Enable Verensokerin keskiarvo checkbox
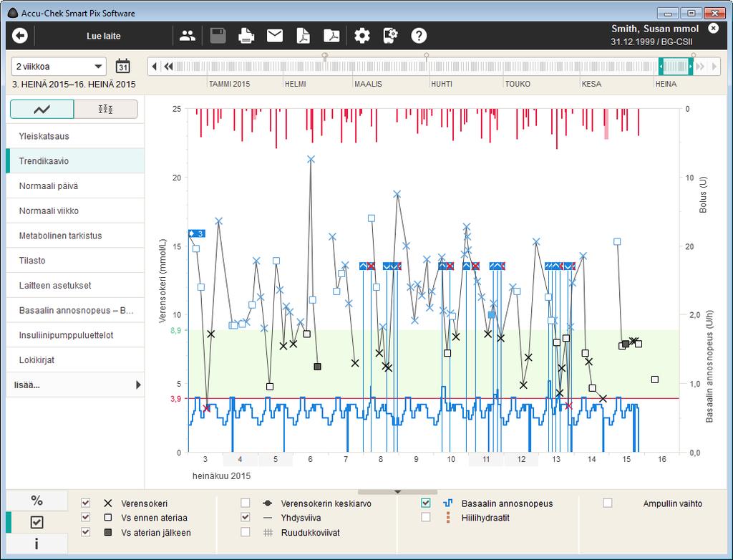This screenshot has height=560, width=733. coord(245,503)
